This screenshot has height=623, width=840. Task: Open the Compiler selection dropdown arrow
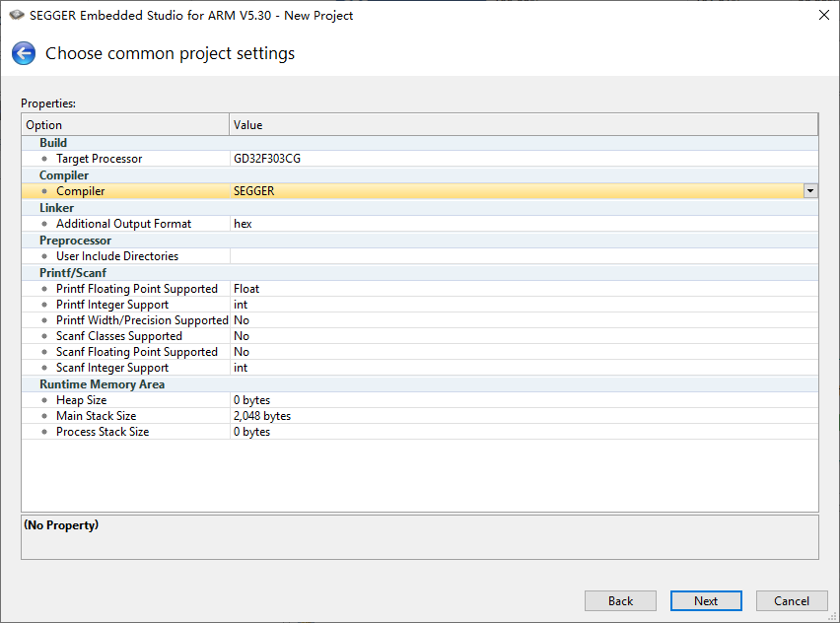(x=809, y=190)
